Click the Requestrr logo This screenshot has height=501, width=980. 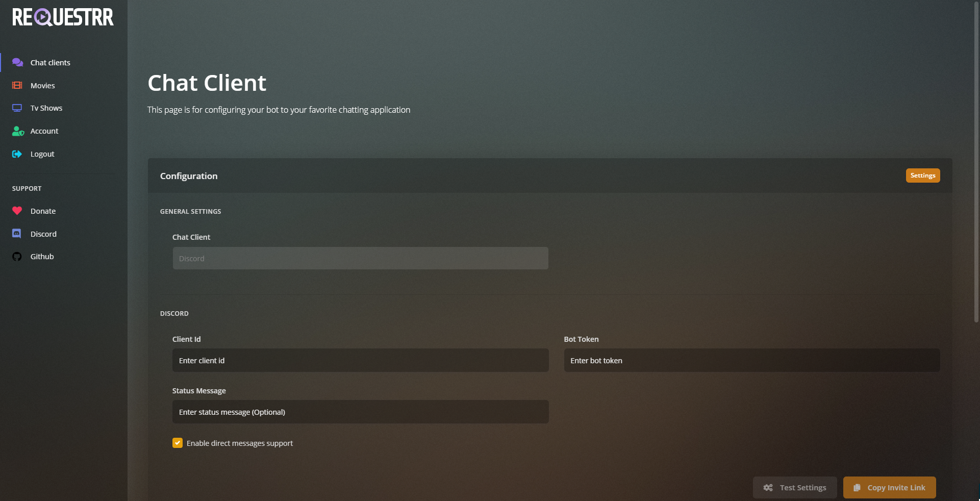[x=63, y=17]
